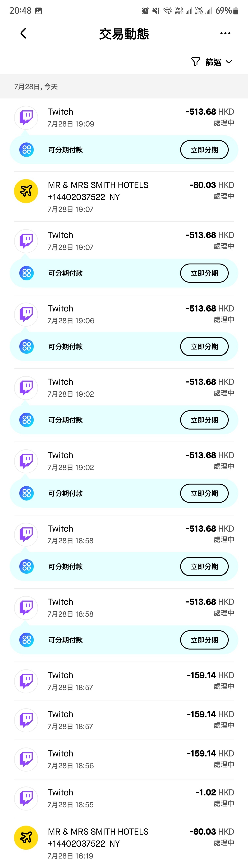This screenshot has height=868, width=248.
Task: Click 立即分期 for the 19:09 Twitch charge
Action: pyautogui.click(x=204, y=150)
